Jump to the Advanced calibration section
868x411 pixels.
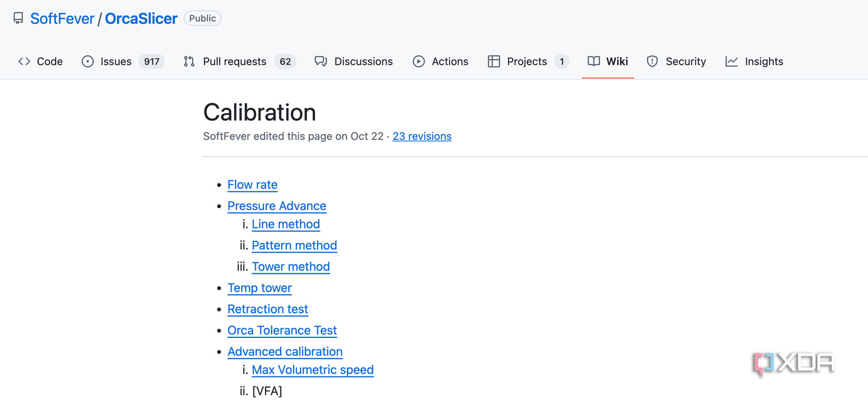285,352
